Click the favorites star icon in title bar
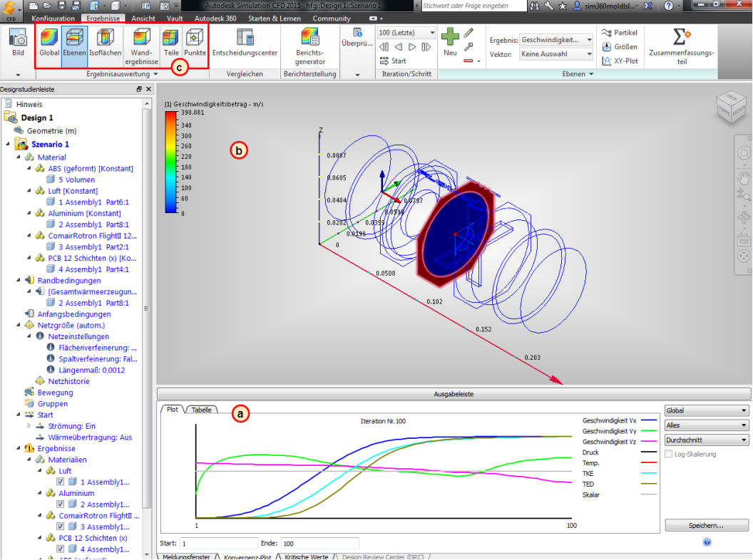 [563, 6]
